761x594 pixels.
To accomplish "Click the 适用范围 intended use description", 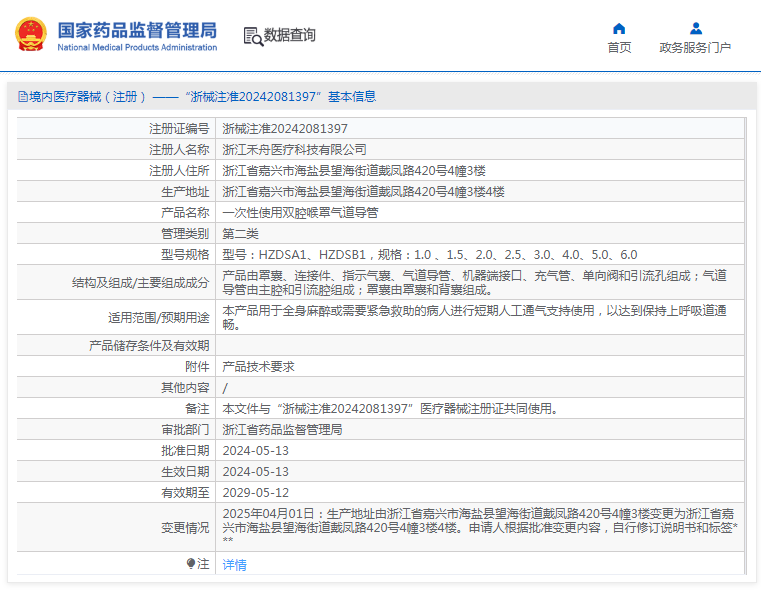I will (474, 317).
